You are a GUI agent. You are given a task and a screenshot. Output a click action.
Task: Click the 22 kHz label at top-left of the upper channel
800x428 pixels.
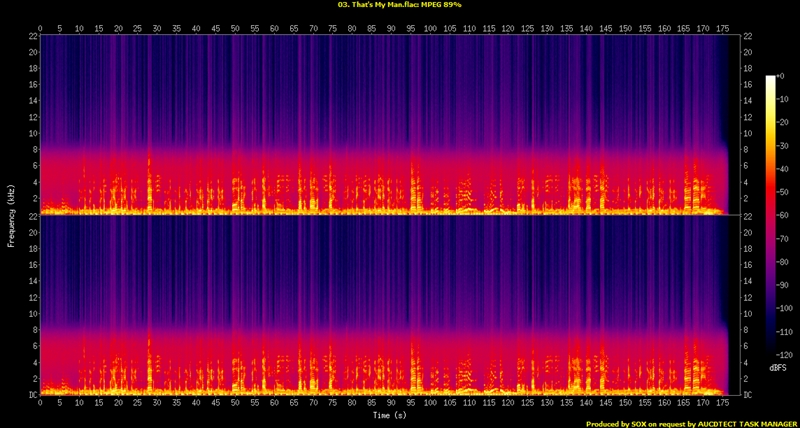tap(32, 37)
